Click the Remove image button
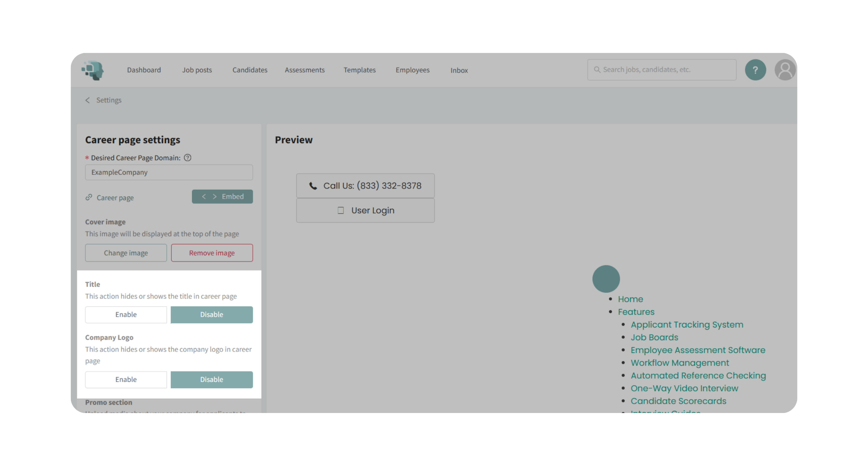The width and height of the screenshot is (868, 466). (x=212, y=253)
